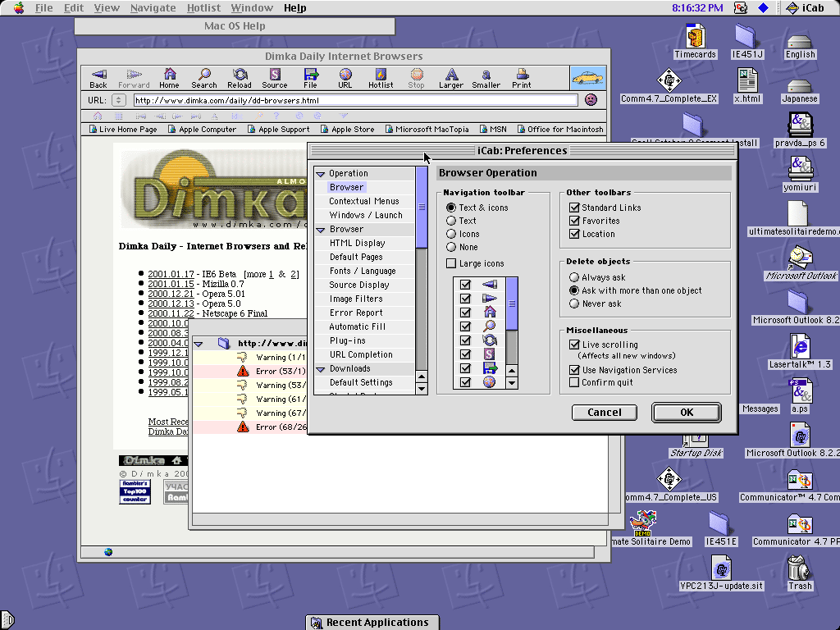The height and width of the screenshot is (630, 840).
Task: Select Contextual Menus preference pane
Action: click(x=364, y=202)
